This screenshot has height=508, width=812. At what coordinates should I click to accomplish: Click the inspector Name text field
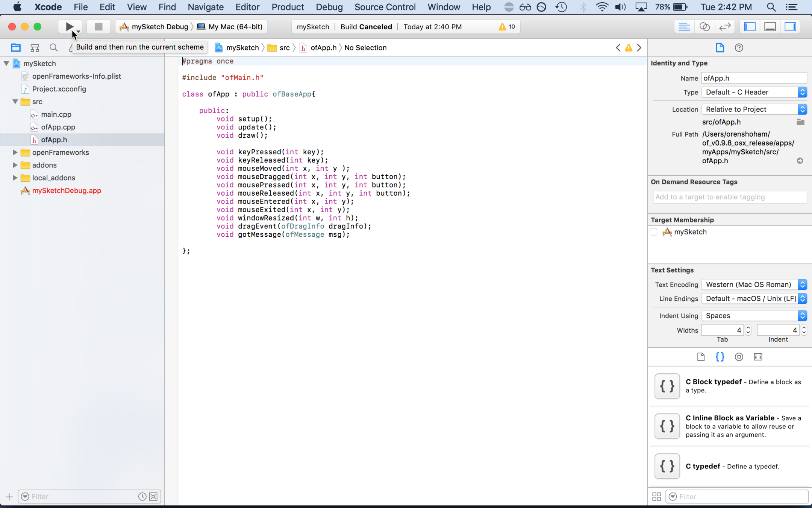[753, 78]
